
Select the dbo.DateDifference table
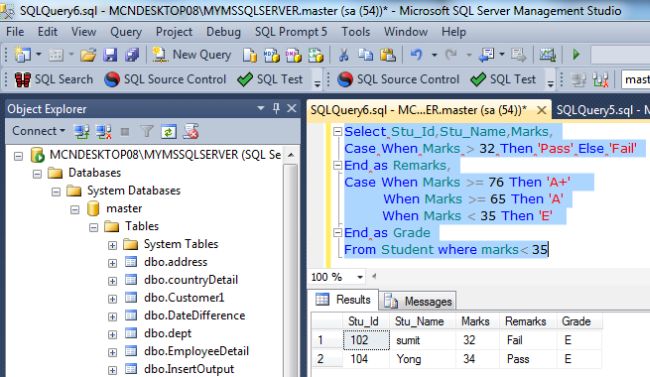pyautogui.click(x=194, y=316)
